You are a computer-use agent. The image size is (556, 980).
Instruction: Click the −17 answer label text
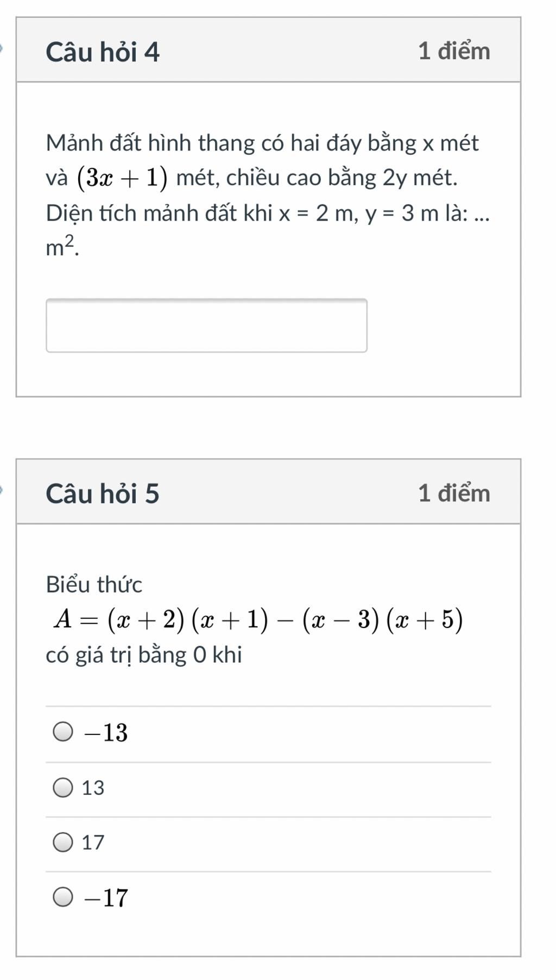[x=105, y=897]
